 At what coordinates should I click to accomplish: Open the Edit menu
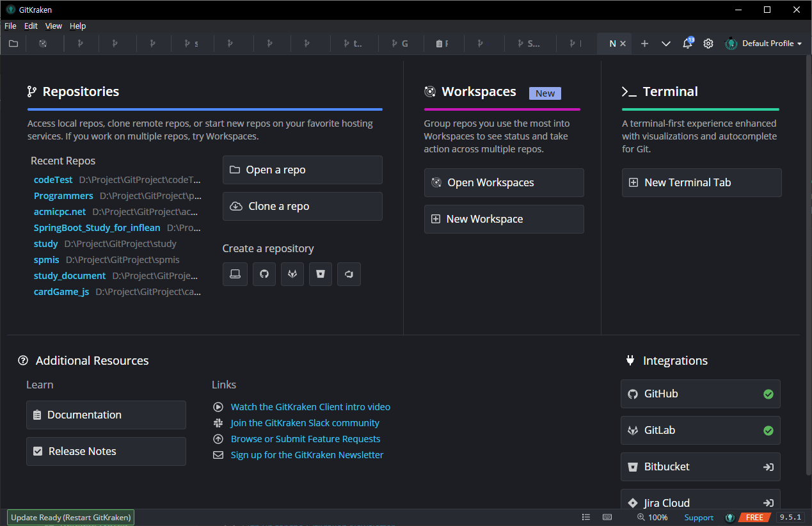click(x=31, y=26)
